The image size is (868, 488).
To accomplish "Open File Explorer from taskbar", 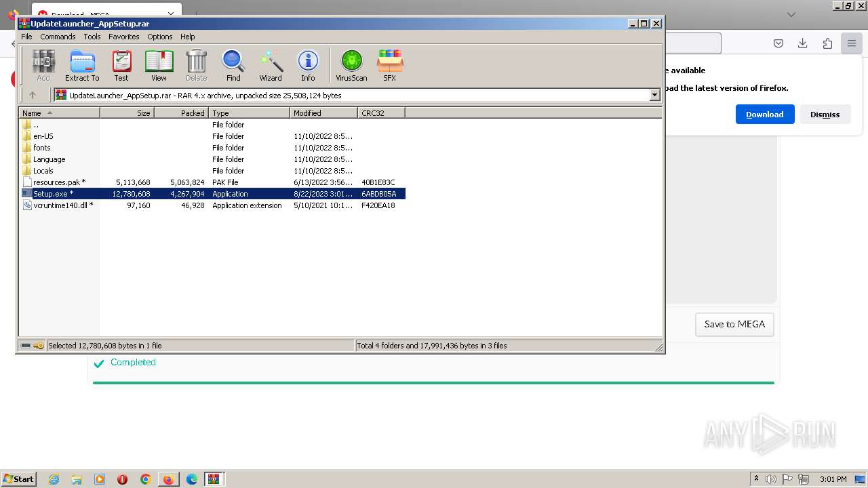I will (x=77, y=479).
